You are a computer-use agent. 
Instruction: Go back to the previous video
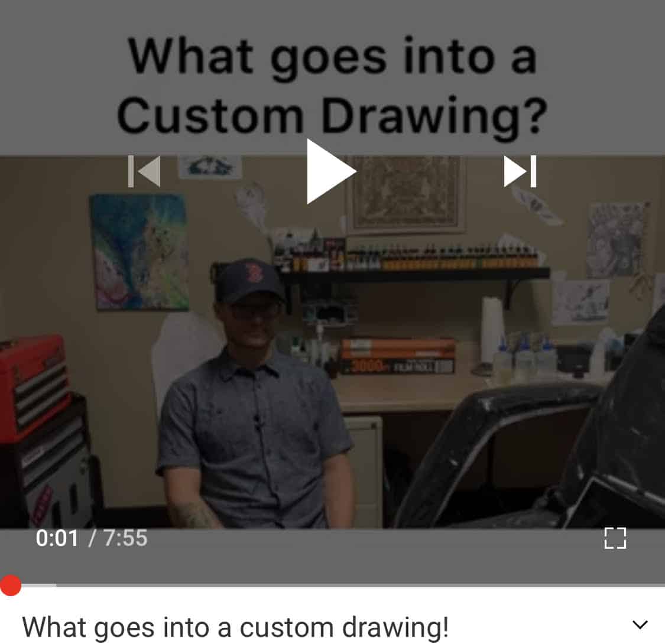coord(144,171)
